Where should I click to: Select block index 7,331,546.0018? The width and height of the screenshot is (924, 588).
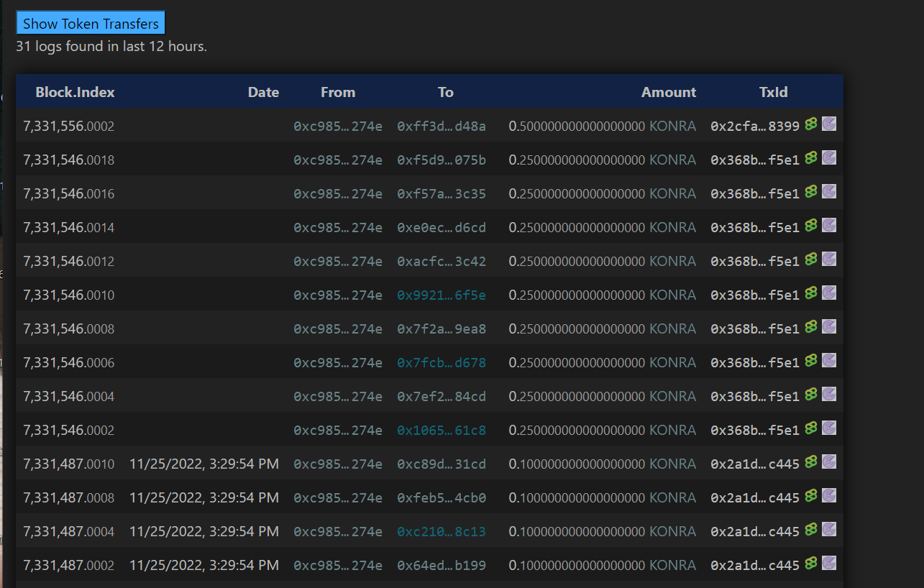pos(69,160)
